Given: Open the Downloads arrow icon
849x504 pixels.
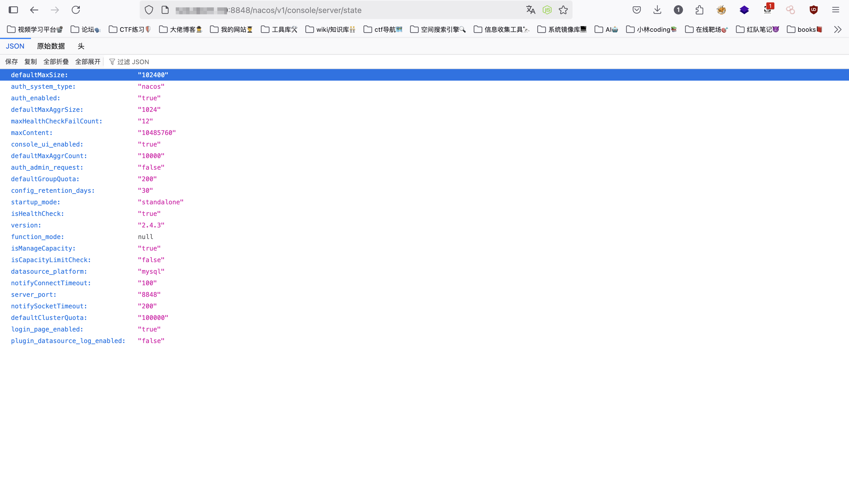Looking at the screenshot, I should coord(657,10).
